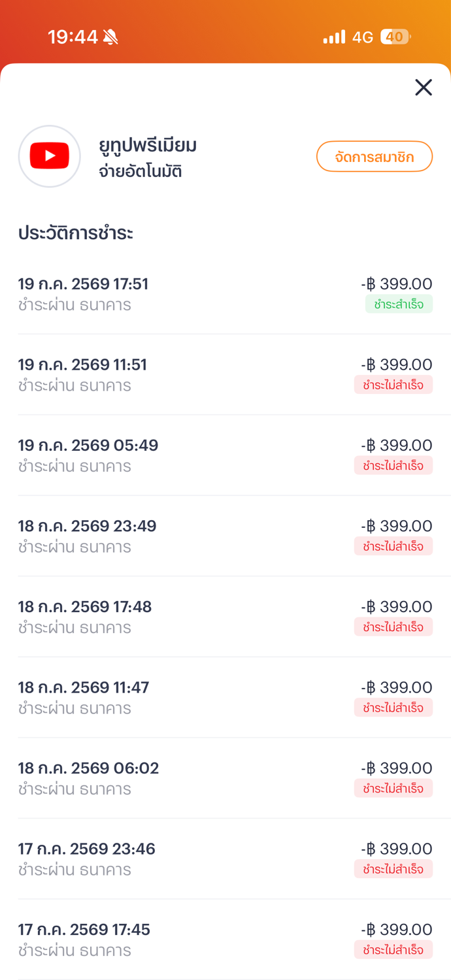Open the 18 ก.ค. 2569 11:47 transaction
The image size is (451, 980).
pyautogui.click(x=225, y=697)
